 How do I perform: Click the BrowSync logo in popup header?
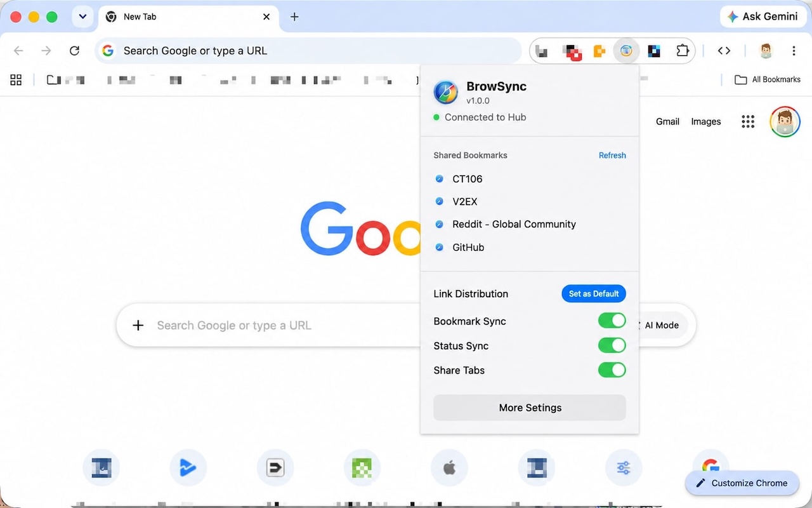[x=446, y=93]
